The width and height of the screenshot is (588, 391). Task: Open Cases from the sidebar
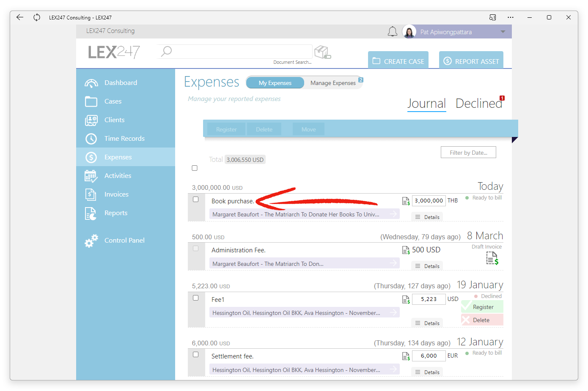click(126, 101)
